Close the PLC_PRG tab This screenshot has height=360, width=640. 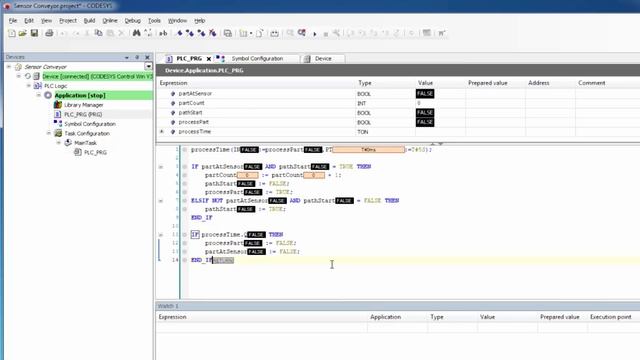(209, 59)
